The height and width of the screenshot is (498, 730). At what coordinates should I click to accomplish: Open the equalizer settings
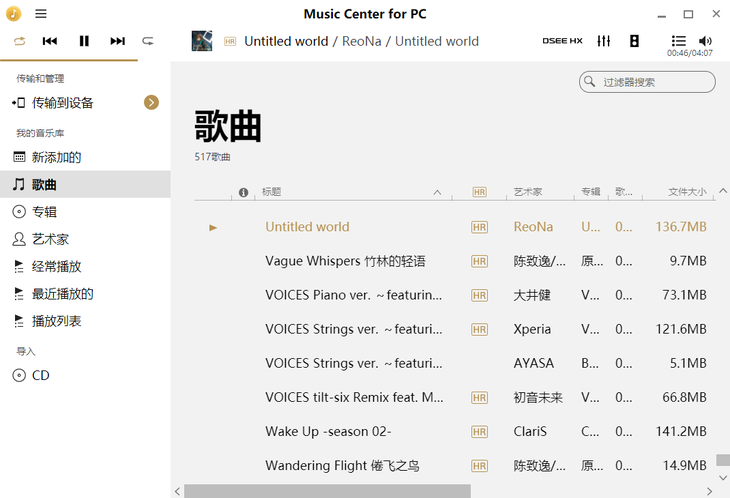[603, 41]
